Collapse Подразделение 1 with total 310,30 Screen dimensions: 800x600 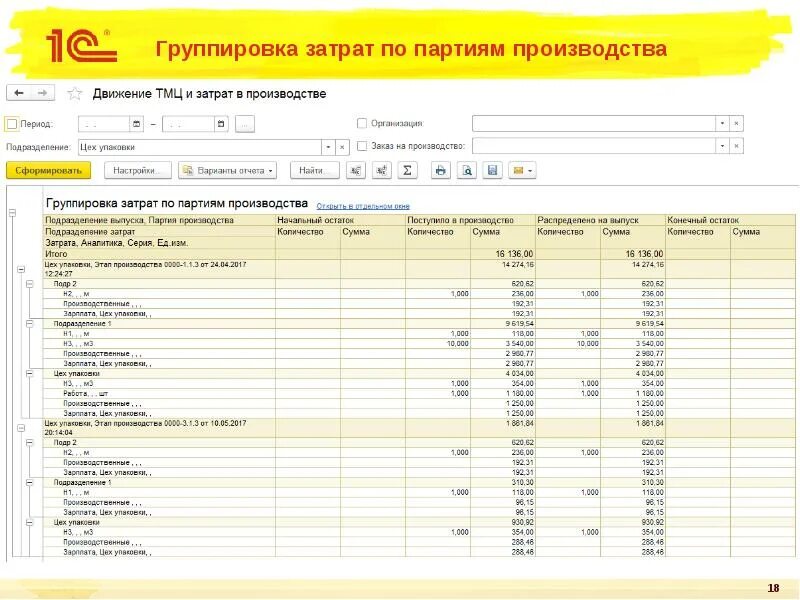[30, 482]
